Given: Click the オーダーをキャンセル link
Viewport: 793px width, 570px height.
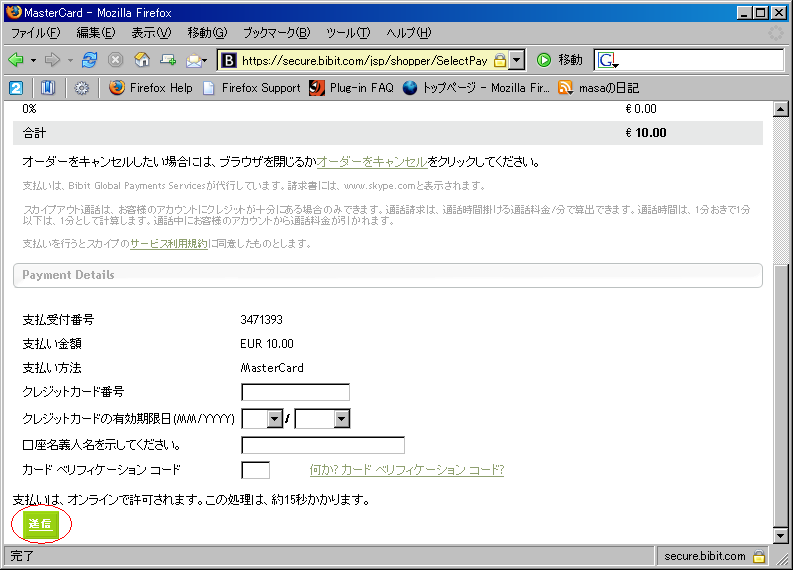Looking at the screenshot, I should tap(372, 162).
